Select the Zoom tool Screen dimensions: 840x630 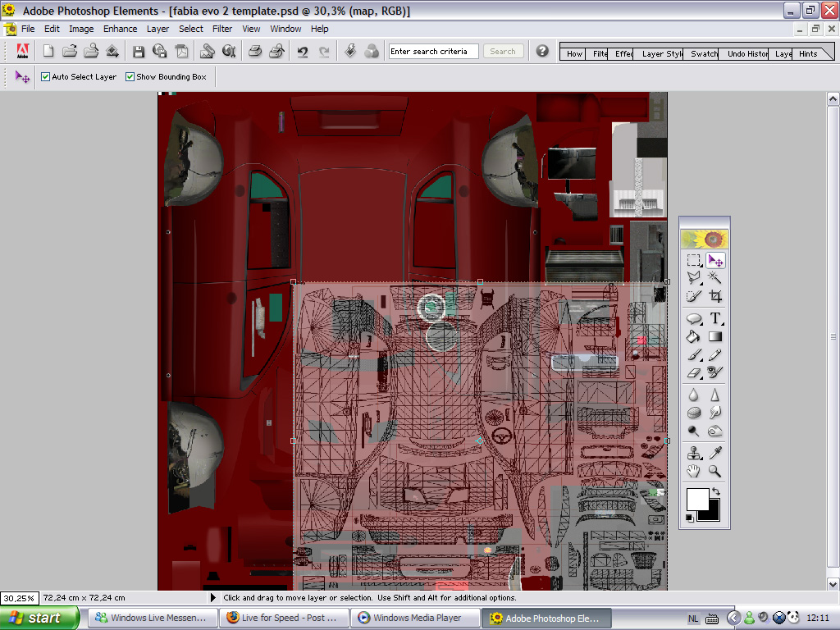coord(715,471)
